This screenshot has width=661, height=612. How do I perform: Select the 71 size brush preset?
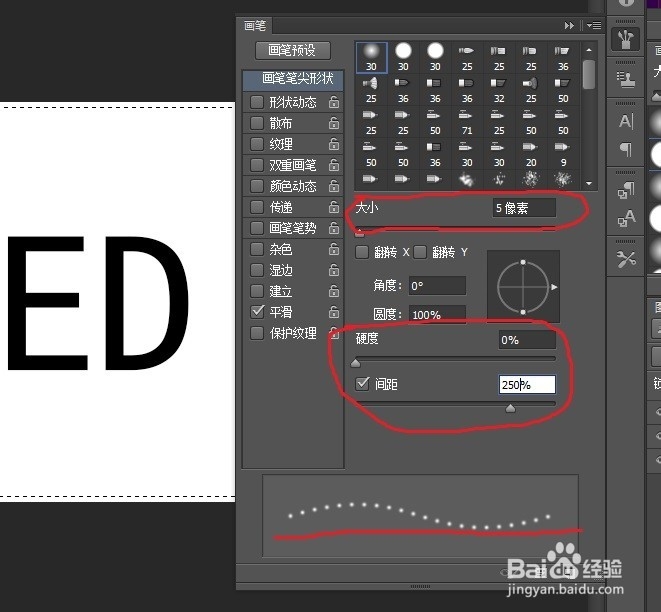pyautogui.click(x=467, y=121)
